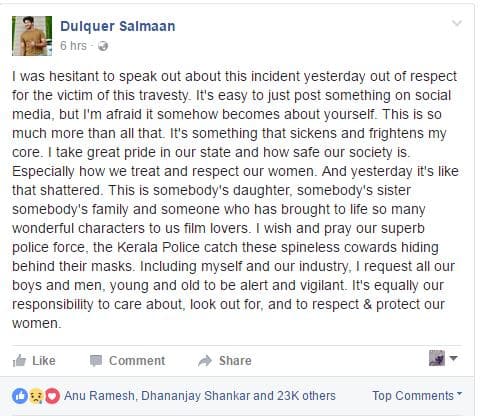Click the Share text button
The width and height of the screenshot is (480, 416).
[235, 361]
